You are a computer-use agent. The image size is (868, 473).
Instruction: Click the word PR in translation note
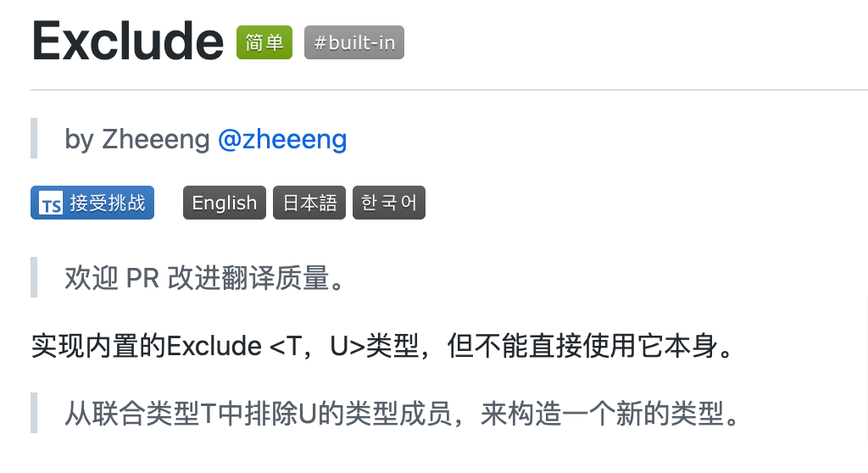click(x=142, y=278)
